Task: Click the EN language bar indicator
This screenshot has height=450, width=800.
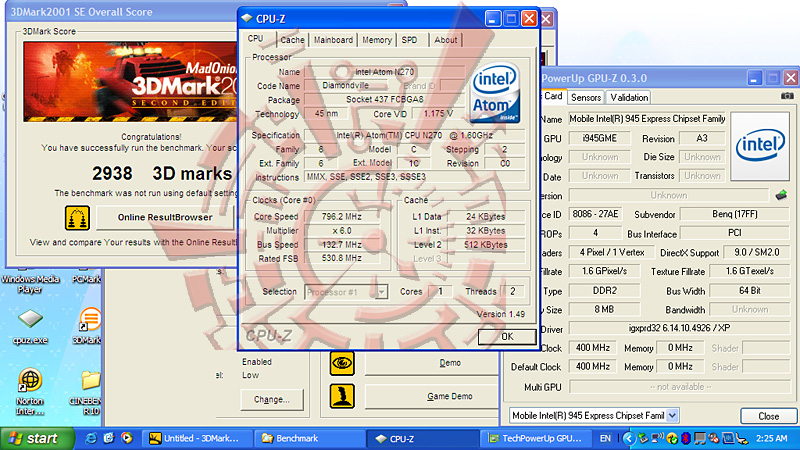Action: (605, 438)
